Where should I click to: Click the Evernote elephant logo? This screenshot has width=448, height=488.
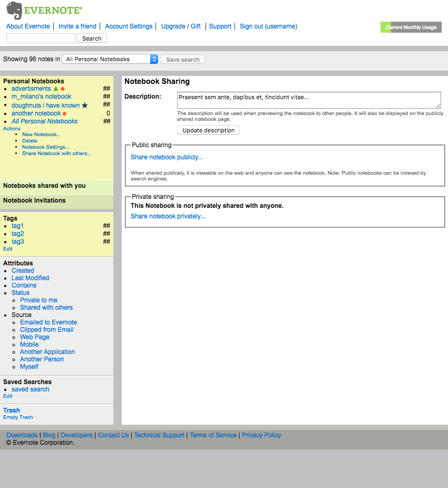tap(14, 10)
